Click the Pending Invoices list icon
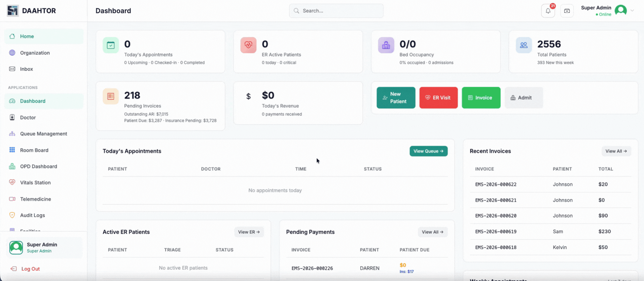This screenshot has width=644, height=281. (x=111, y=96)
